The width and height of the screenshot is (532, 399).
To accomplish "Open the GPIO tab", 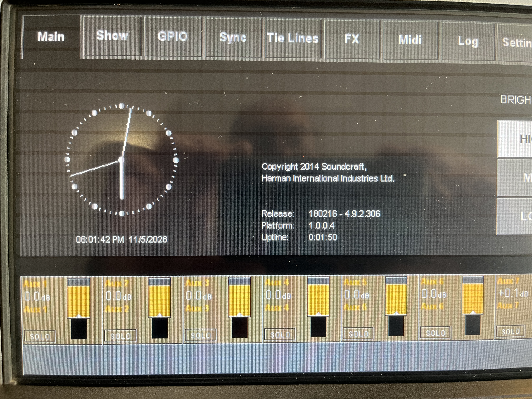I will pyautogui.click(x=173, y=37).
